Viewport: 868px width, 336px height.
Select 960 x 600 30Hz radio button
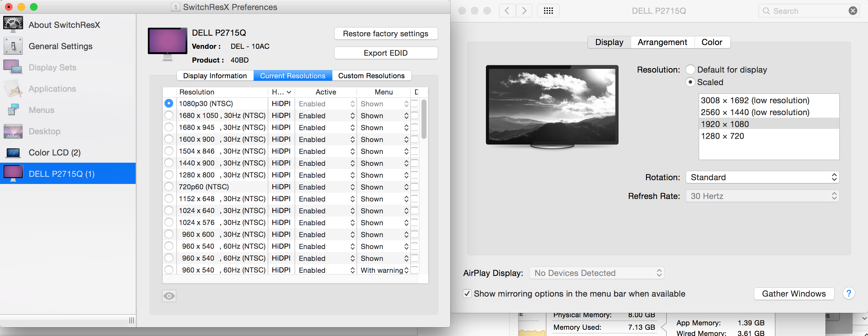coord(169,234)
